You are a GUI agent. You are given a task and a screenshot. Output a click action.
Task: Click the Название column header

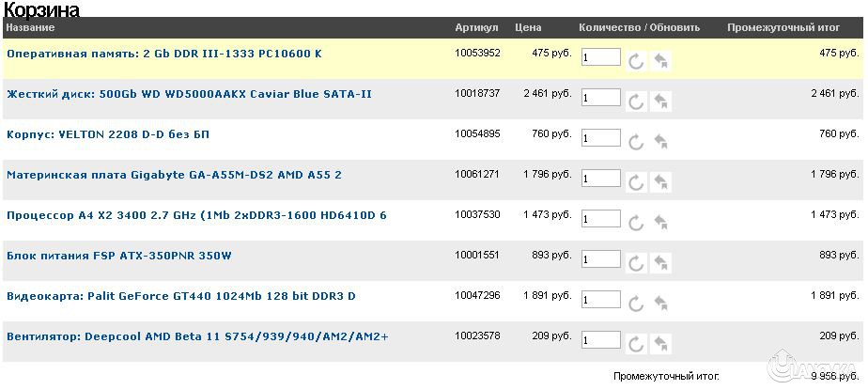coord(30,27)
